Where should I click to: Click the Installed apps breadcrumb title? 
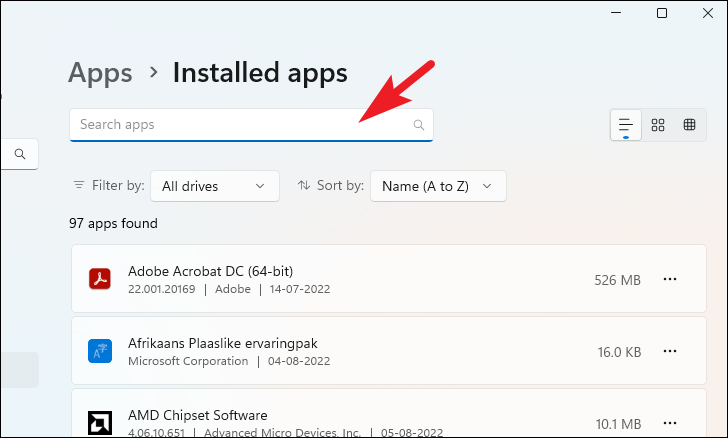260,73
